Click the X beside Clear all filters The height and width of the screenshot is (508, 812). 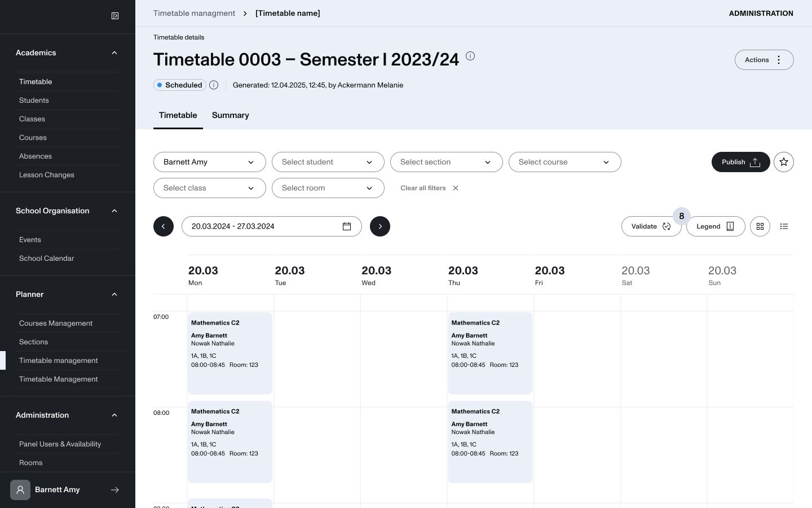point(456,188)
